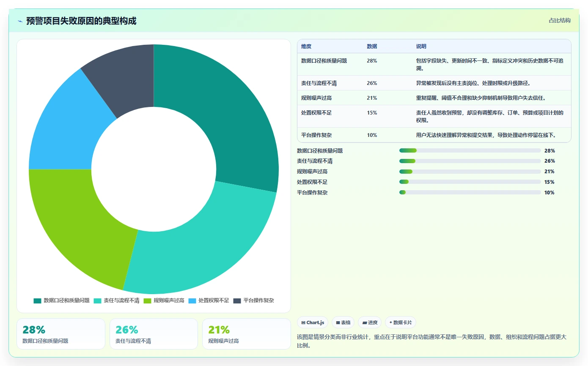Click the 责任与流程不清 progress bar
The width and height of the screenshot is (588, 366).
470,161
